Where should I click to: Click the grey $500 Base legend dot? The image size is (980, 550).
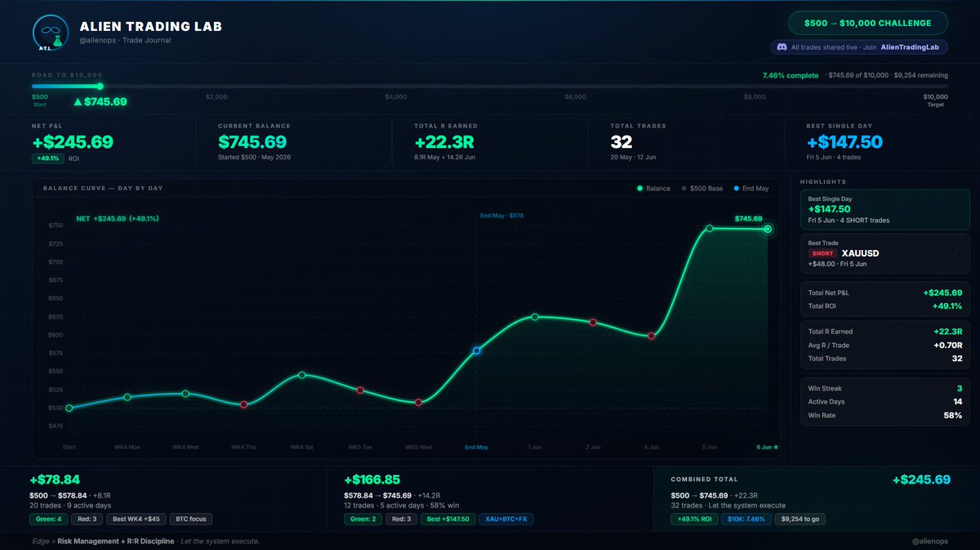point(685,189)
